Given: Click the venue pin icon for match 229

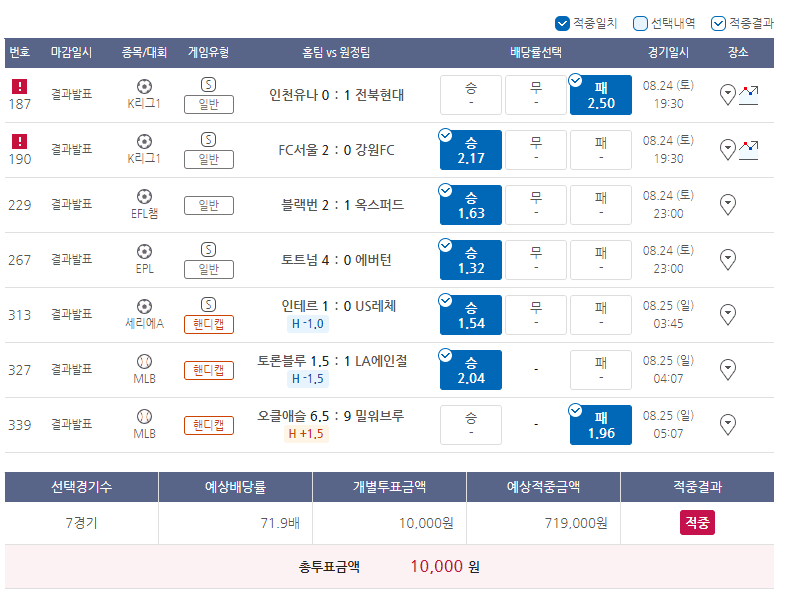Looking at the screenshot, I should coord(728,205).
